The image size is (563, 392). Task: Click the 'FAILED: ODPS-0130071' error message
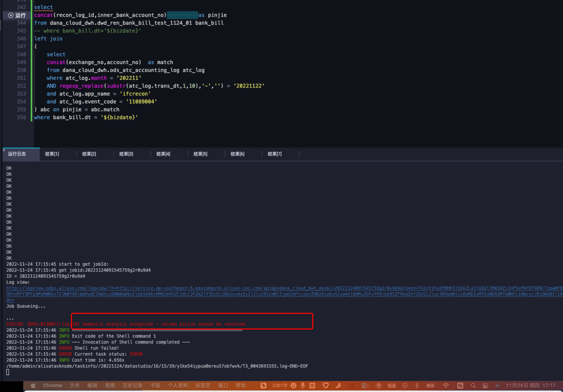[126, 324]
